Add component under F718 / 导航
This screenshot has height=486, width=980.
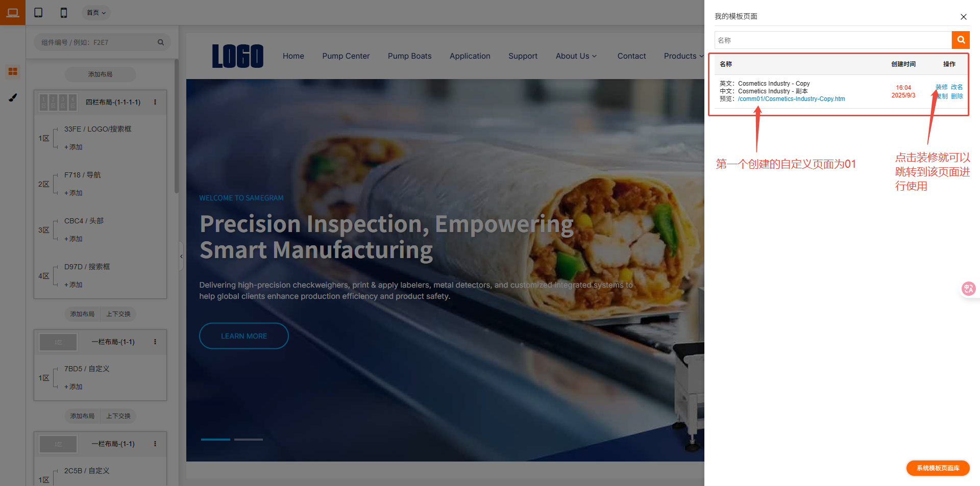(x=73, y=193)
